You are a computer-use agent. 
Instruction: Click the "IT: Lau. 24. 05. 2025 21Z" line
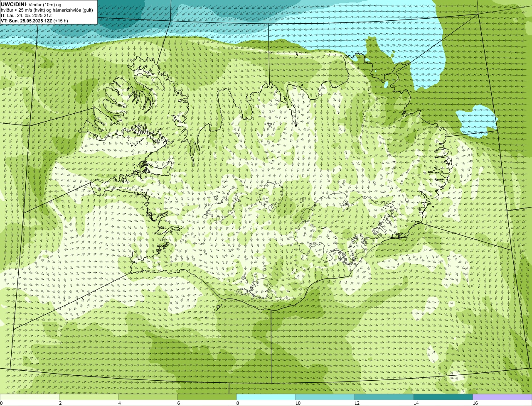click(27, 15)
